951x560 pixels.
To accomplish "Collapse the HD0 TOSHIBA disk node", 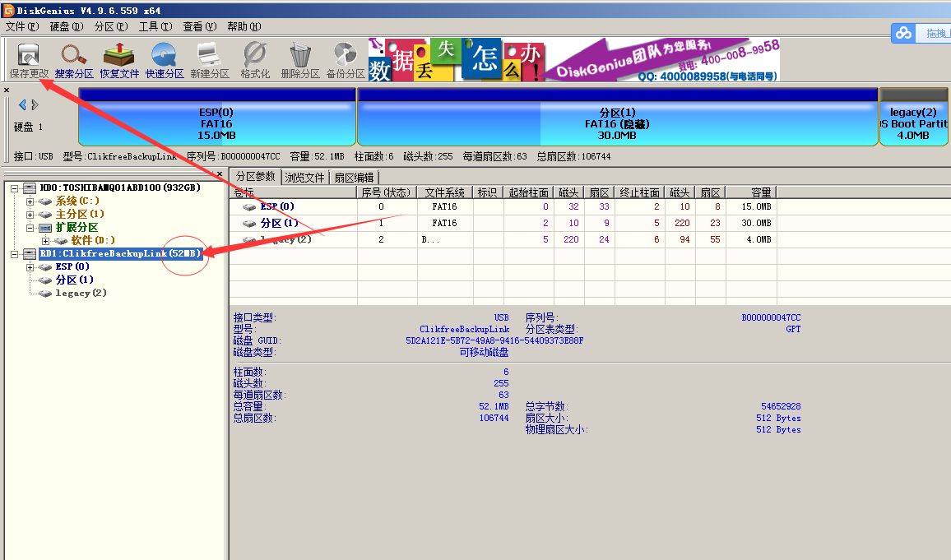I will pyautogui.click(x=15, y=187).
